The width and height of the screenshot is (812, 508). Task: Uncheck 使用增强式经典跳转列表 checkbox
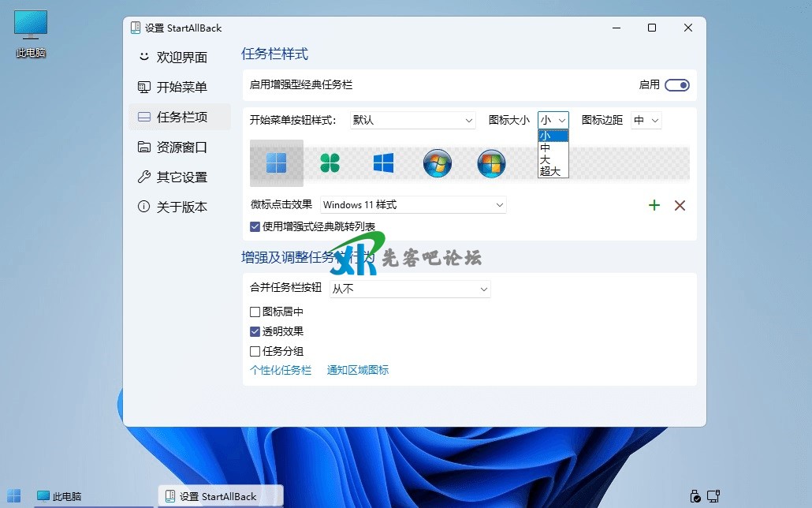point(255,226)
